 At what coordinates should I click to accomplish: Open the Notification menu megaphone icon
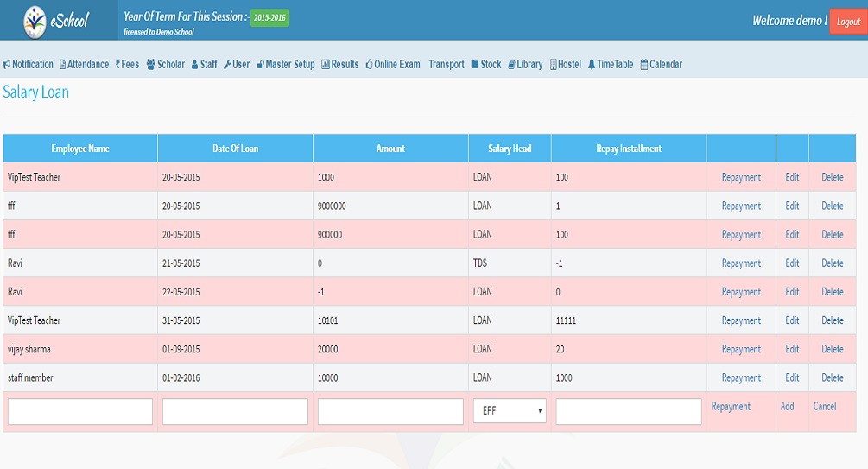point(7,65)
